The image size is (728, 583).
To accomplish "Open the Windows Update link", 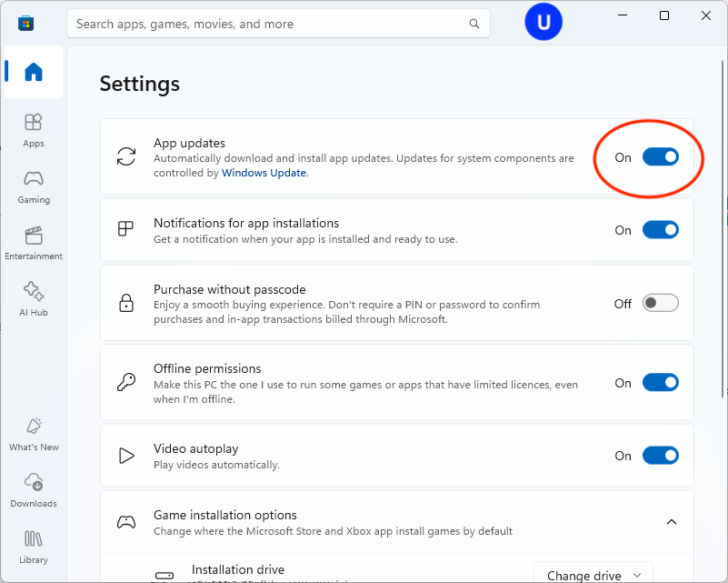I will 264,175.
